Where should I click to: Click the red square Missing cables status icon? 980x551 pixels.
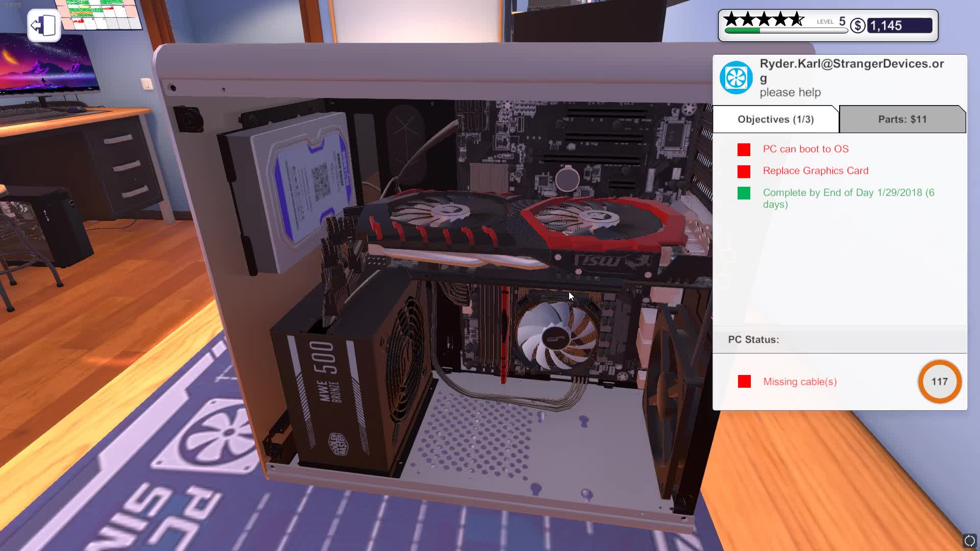pos(744,382)
